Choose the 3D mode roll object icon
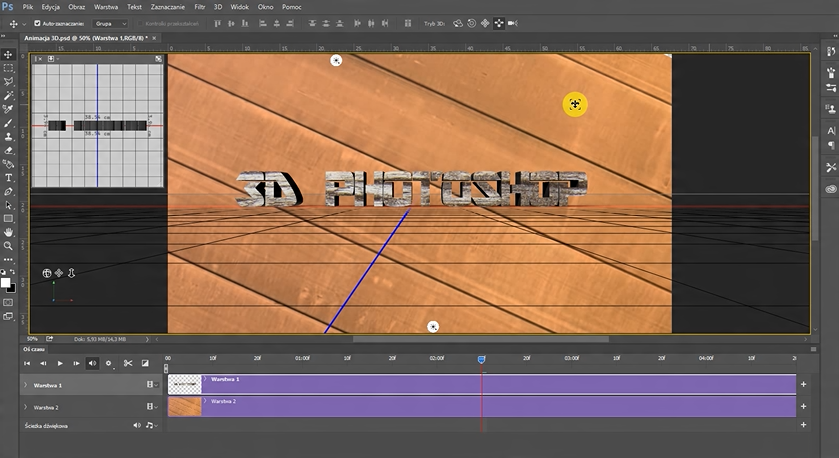The height and width of the screenshot is (458, 839). pos(471,23)
